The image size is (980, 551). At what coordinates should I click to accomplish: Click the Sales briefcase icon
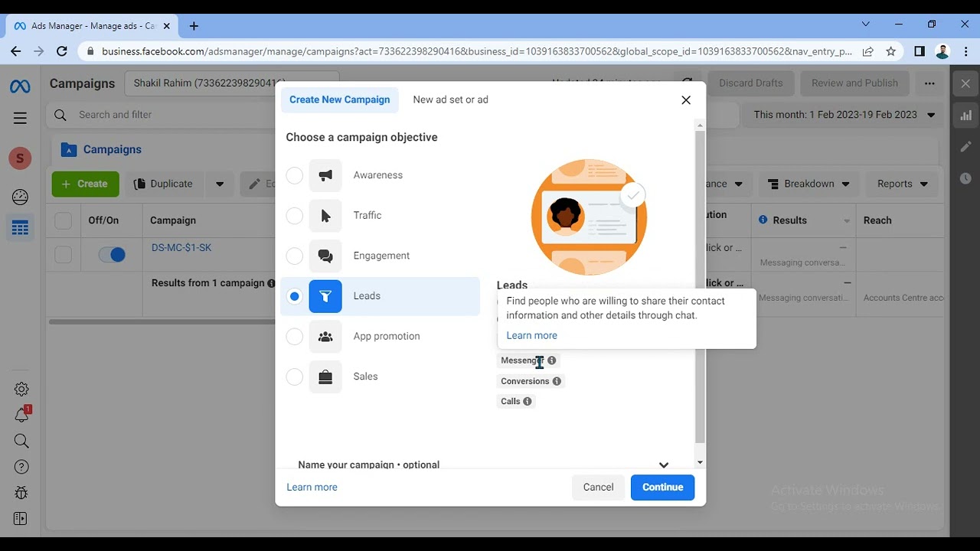[325, 377]
